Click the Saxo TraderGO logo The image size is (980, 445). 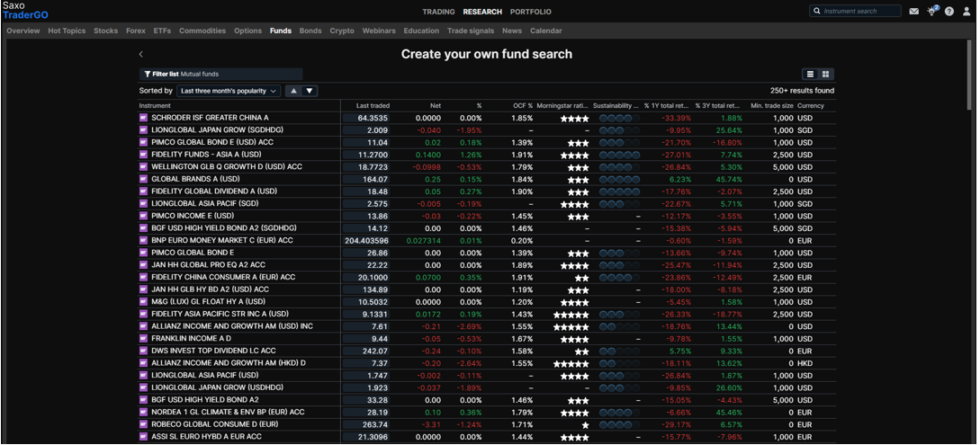tap(25, 9)
